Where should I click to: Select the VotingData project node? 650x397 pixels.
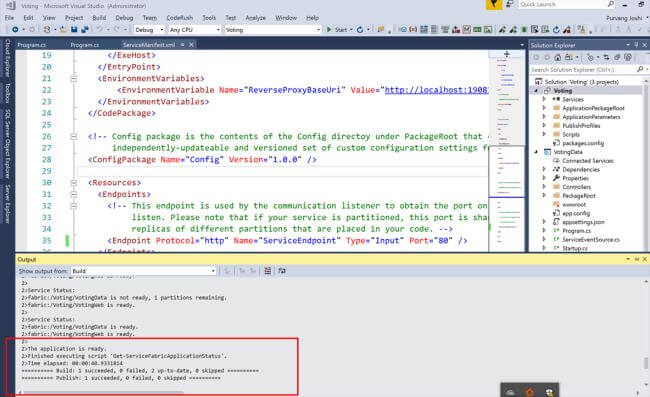click(568, 152)
